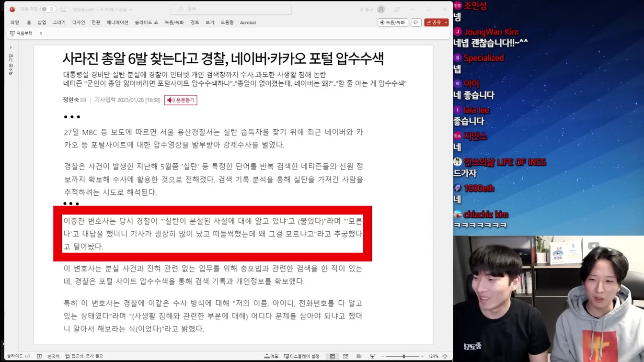Viewport: 644px width, 362px height.
Task: Switch to the 홈 tab
Action: [x=29, y=23]
